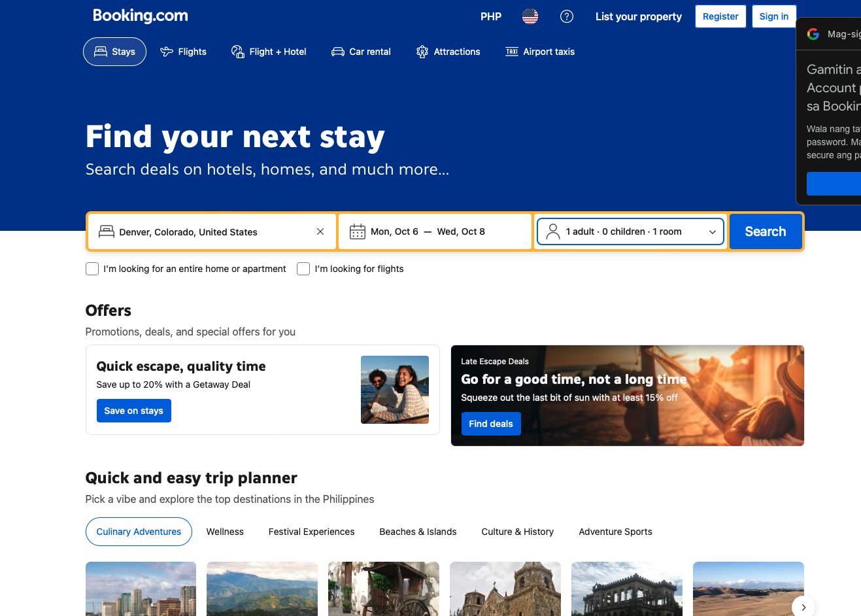The image size is (861, 616).
Task: Switch to the Flights tab
Action: click(x=183, y=52)
